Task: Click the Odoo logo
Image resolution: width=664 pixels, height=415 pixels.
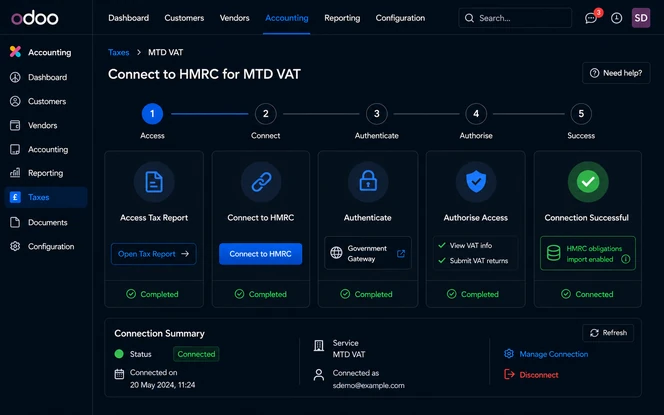Action: pyautogui.click(x=35, y=18)
